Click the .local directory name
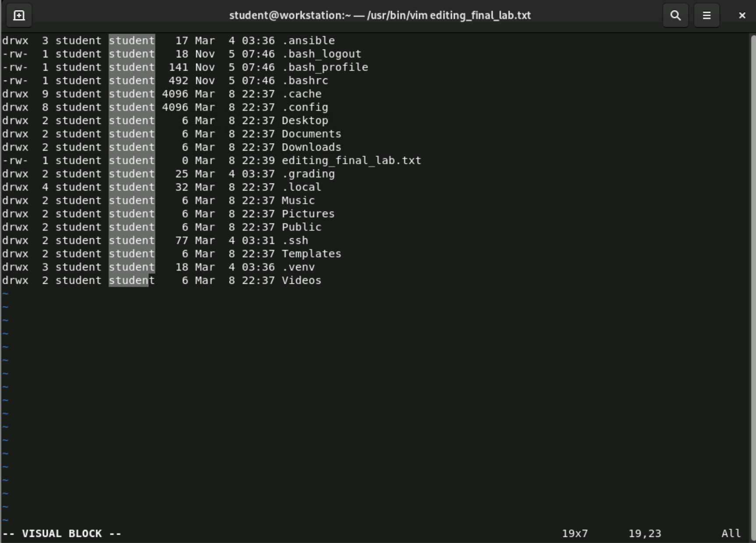 click(x=302, y=187)
